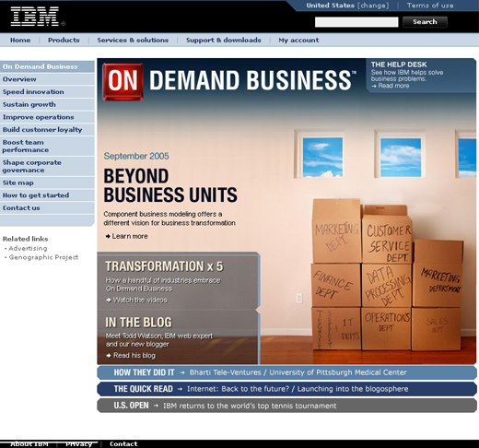Open Services & solutions menu item
Viewport: 479px width, 448px height.
[133, 41]
